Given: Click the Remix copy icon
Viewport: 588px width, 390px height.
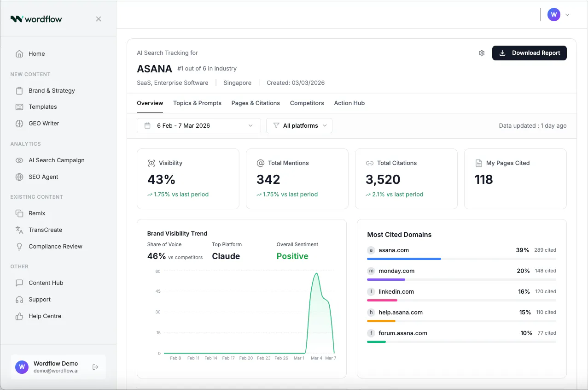Looking at the screenshot, I should click(x=19, y=213).
